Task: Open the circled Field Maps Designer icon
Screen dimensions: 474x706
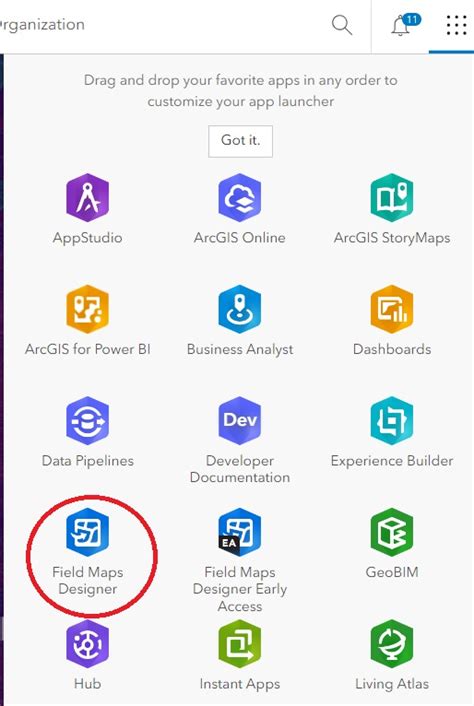Action: tap(87, 532)
